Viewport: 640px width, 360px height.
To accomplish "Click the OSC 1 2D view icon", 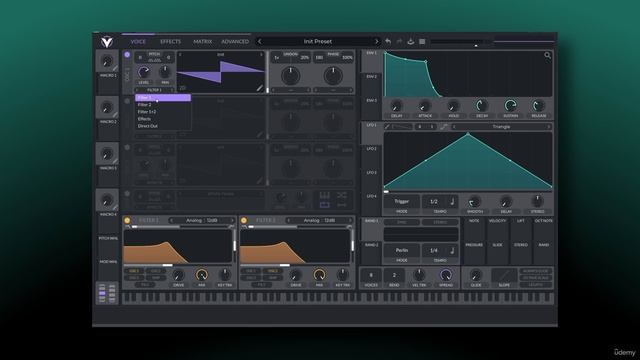I will [x=182, y=88].
